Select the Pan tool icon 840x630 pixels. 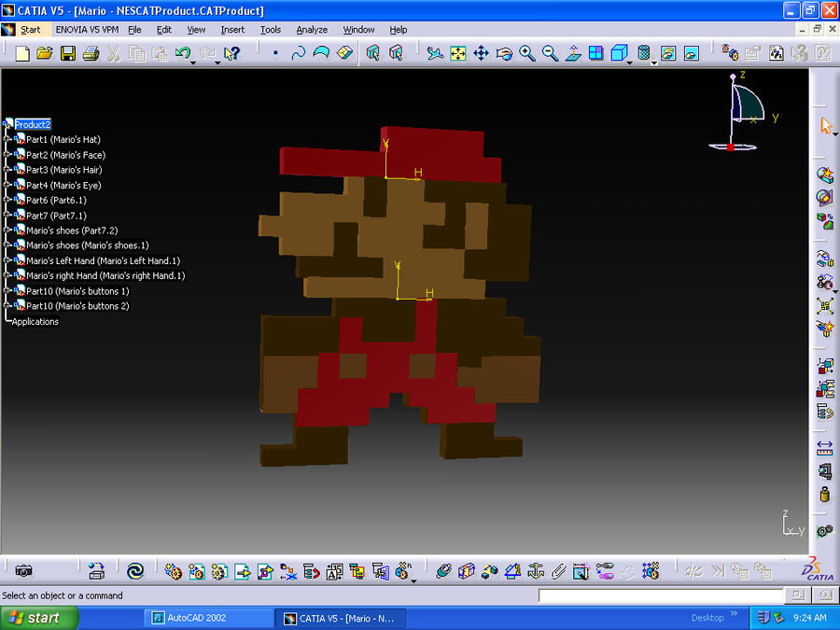[481, 53]
